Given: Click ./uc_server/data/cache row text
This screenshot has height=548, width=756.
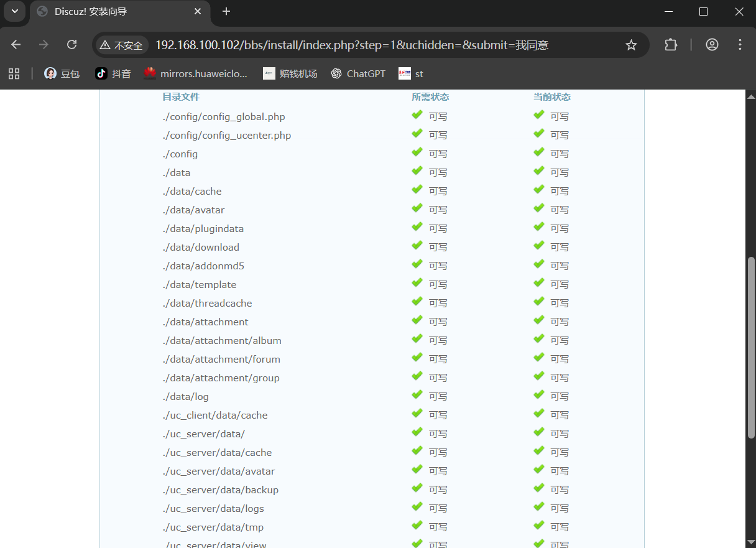Looking at the screenshot, I should [x=217, y=452].
